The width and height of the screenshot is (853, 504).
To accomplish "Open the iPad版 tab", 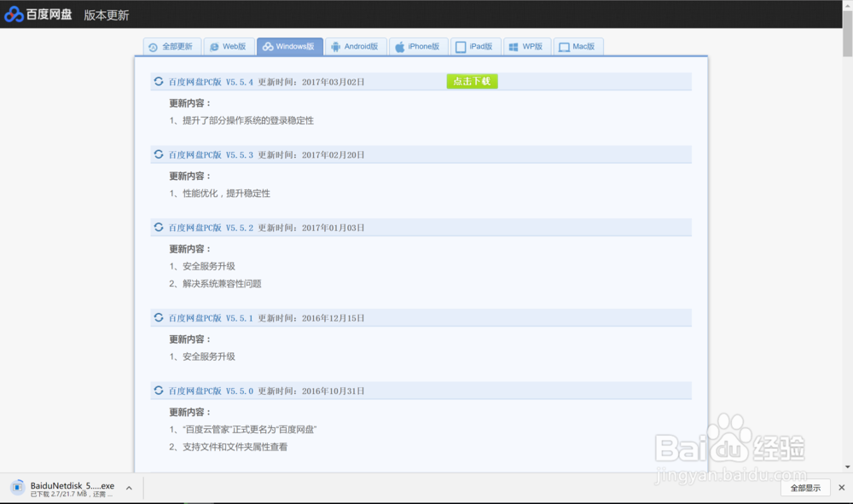I will (475, 47).
